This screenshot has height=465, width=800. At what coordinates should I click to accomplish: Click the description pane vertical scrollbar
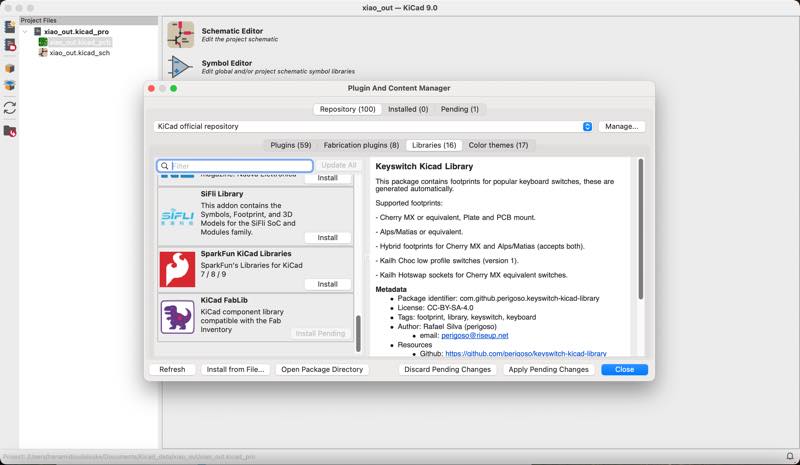point(641,229)
